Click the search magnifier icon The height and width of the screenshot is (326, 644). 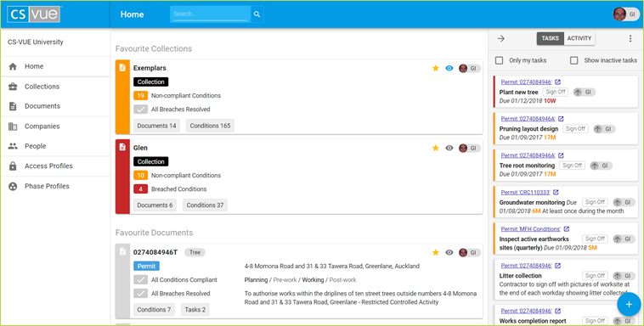(x=257, y=14)
